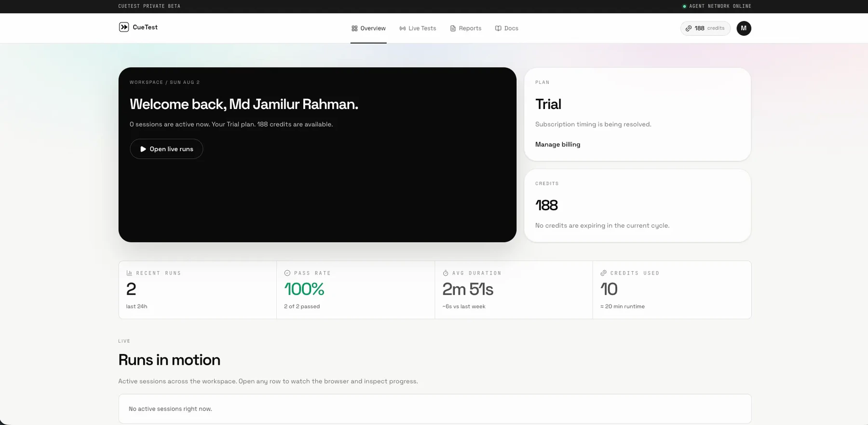Image resolution: width=868 pixels, height=425 pixels.
Task: Click the 0 sessions are active now sentence
Action: [231, 124]
